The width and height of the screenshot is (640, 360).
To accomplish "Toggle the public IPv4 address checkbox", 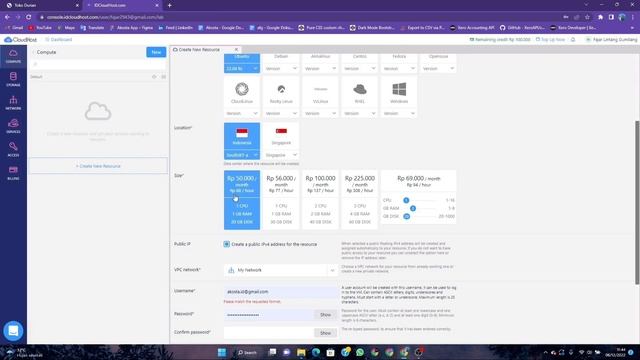I will click(x=227, y=244).
